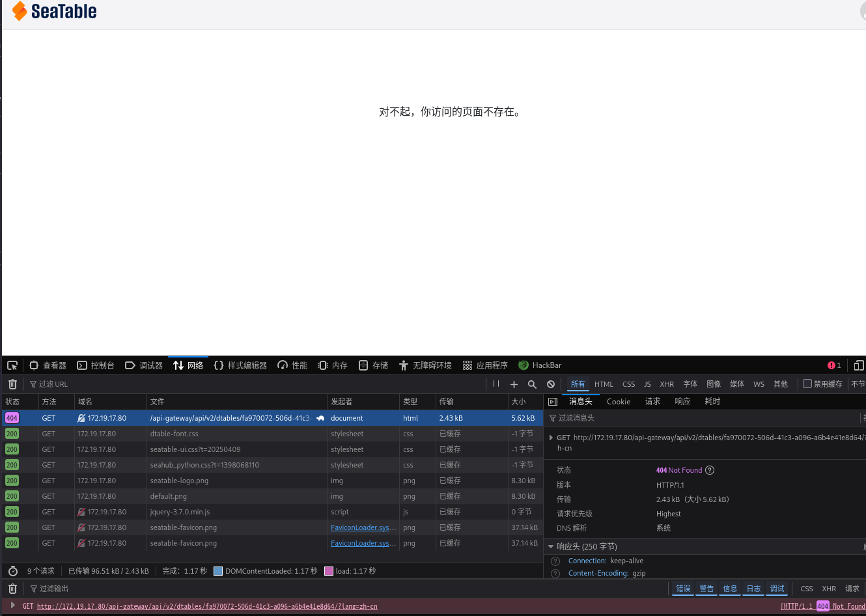Focus the 过滤输出 console filter field

[348, 589]
